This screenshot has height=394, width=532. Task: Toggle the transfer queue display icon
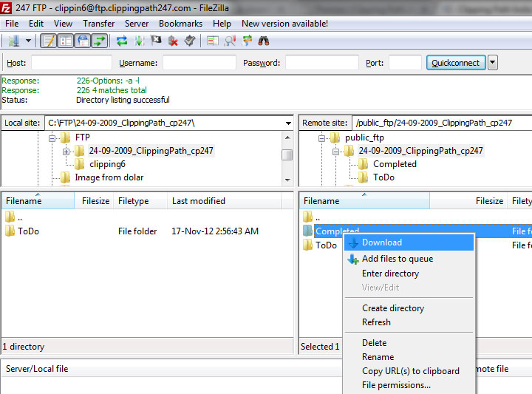click(x=100, y=41)
